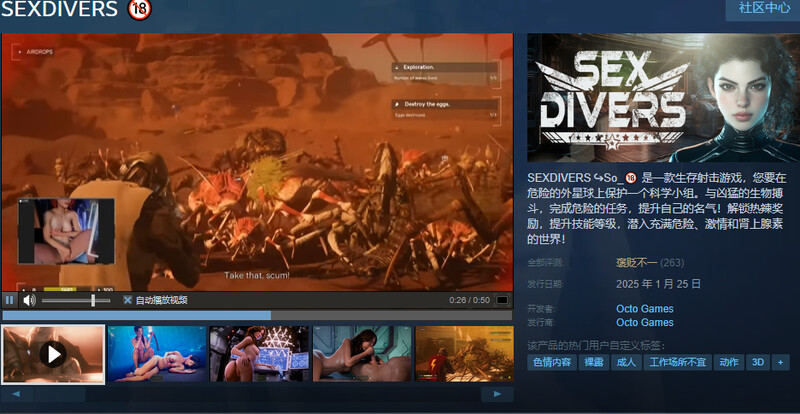Click the 全部评测 label

[x=545, y=263]
